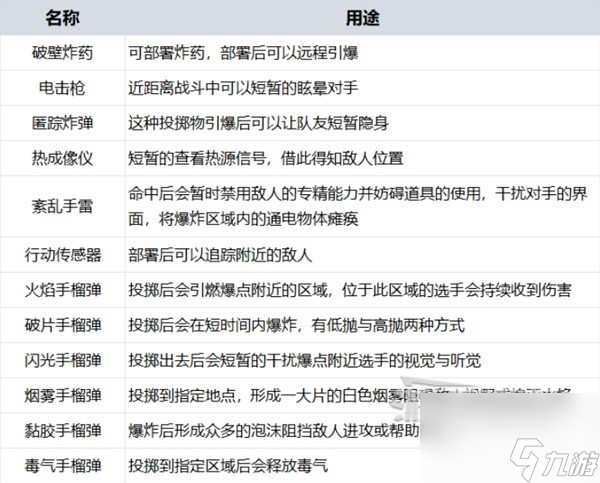600x483 pixels.
Task: Click description 投掷到指定区域后会释放毒气
Action: [228, 466]
